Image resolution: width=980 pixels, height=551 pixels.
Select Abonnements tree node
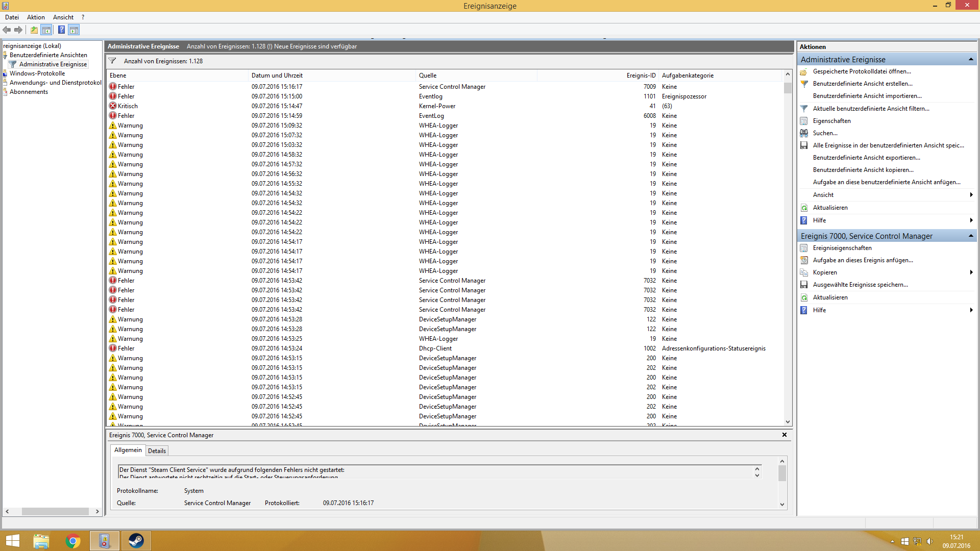[29, 92]
